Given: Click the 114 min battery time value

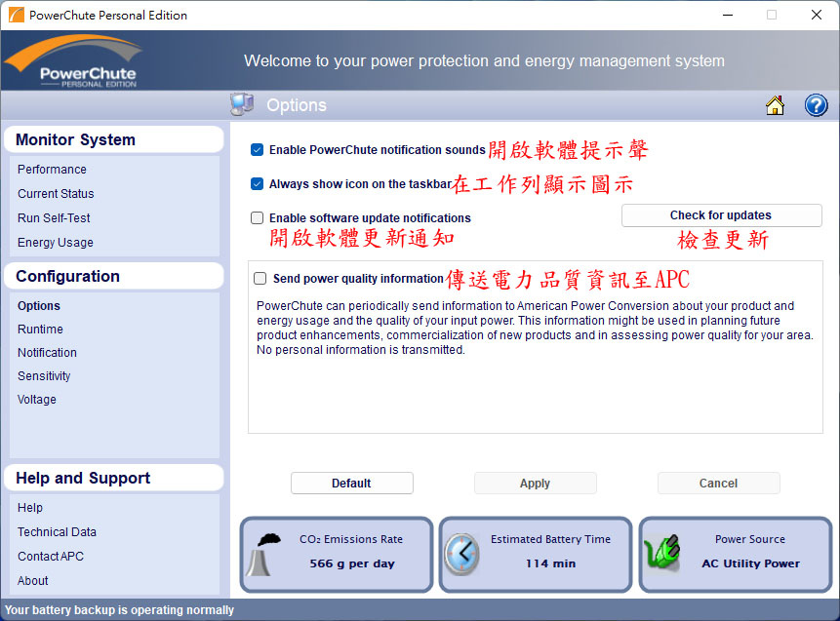Looking at the screenshot, I should (550, 563).
